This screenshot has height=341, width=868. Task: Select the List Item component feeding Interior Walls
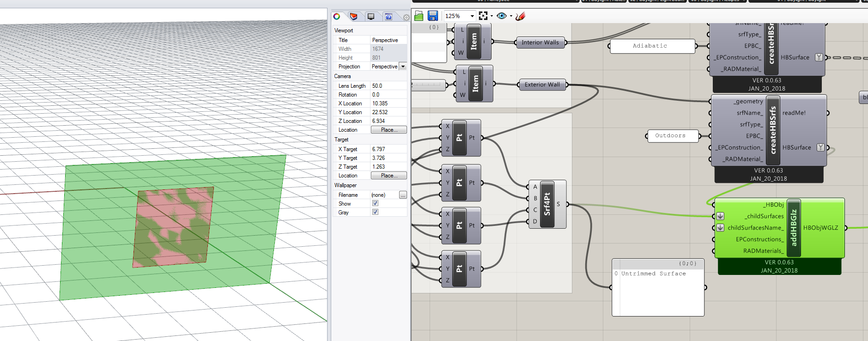click(x=473, y=41)
